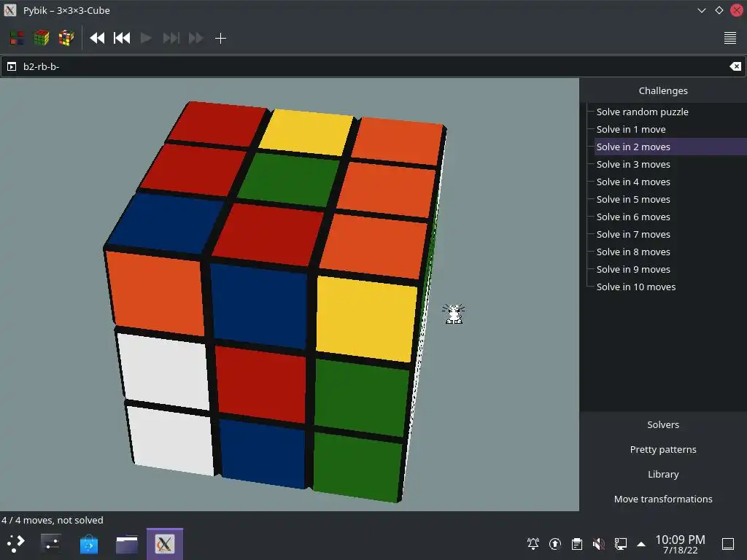Open the select model cube icon
747x560 pixels.
tap(66, 38)
